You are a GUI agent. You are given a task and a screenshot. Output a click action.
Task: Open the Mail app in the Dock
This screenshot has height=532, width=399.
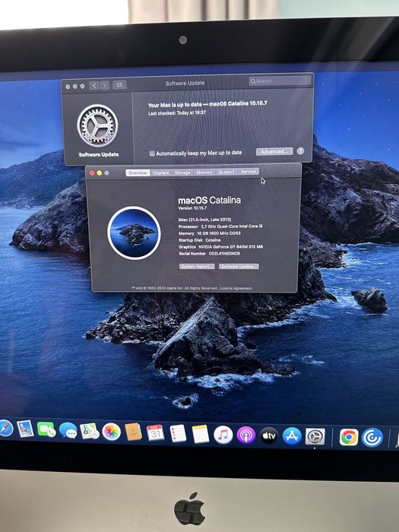pos(25,429)
